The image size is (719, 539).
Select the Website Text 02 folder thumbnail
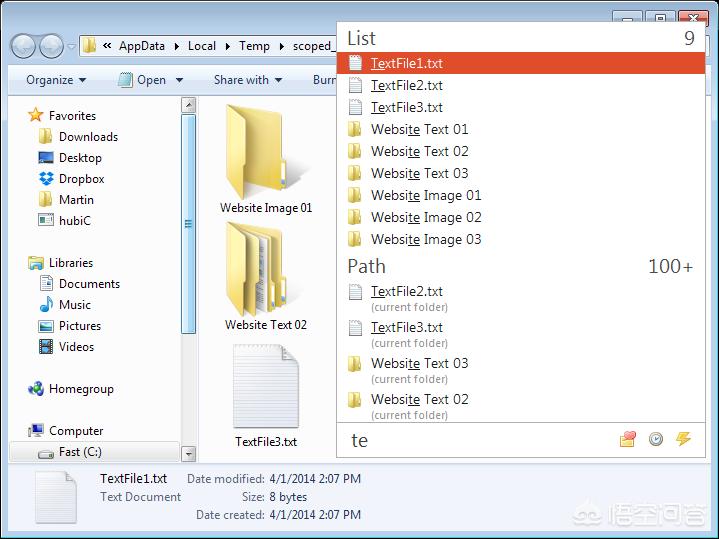click(x=266, y=277)
